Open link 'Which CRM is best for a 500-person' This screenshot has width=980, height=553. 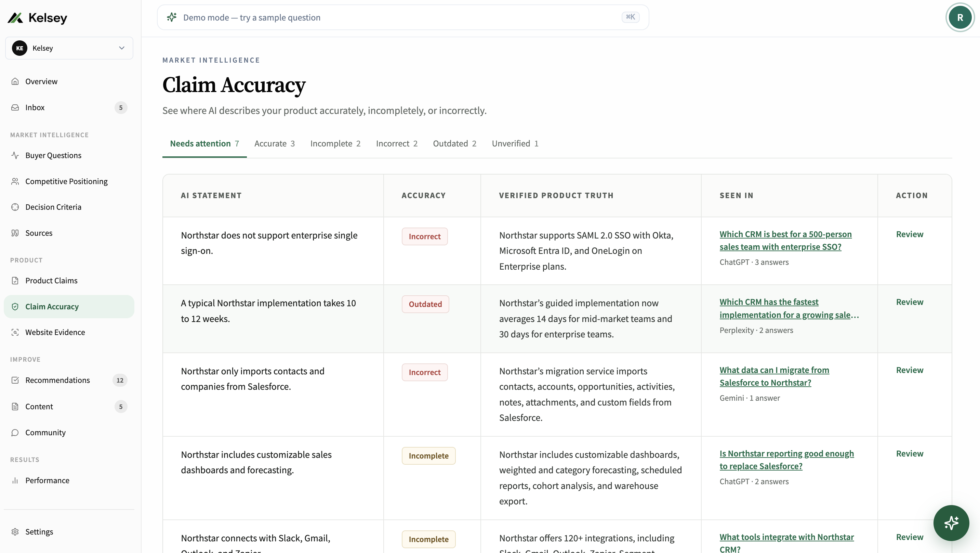pyautogui.click(x=785, y=240)
